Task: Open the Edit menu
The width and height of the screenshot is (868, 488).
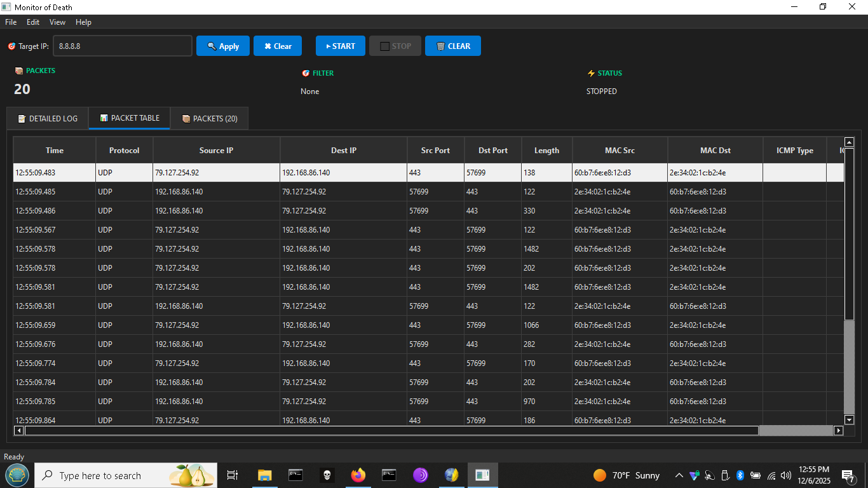Action: (33, 22)
